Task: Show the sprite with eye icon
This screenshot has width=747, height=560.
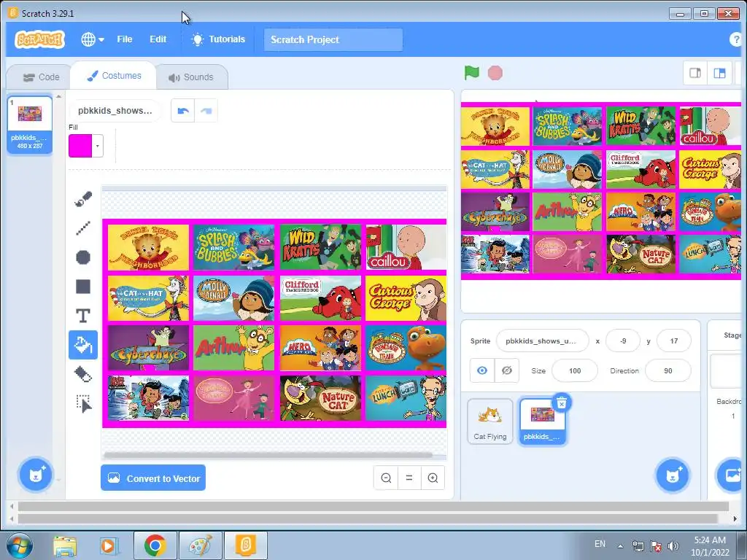Action: [x=482, y=370]
